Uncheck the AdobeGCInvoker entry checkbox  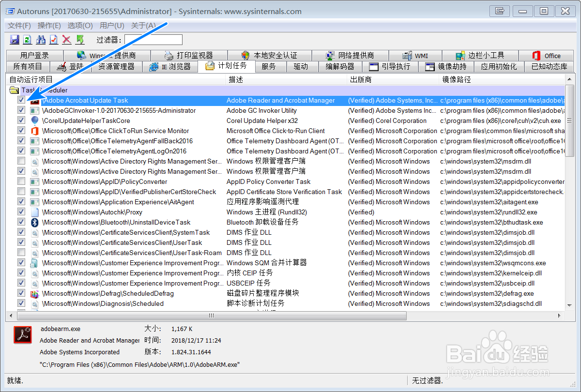(x=21, y=110)
